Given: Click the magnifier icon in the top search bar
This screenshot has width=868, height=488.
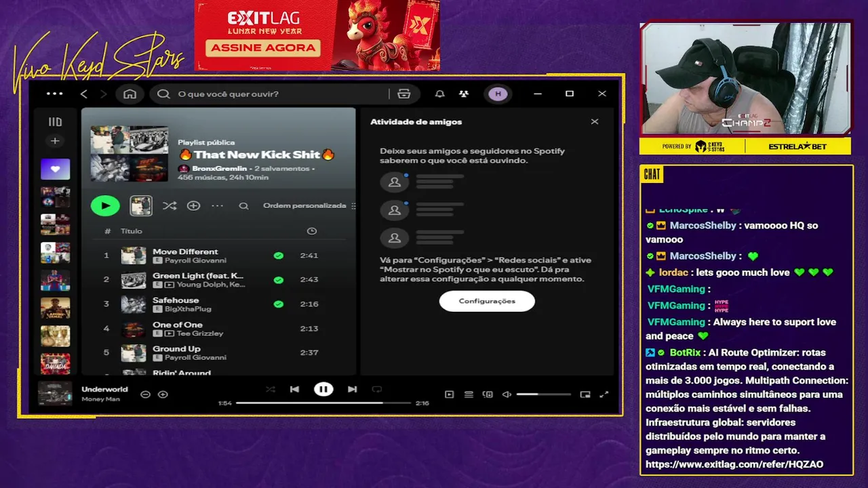Looking at the screenshot, I should tap(163, 94).
